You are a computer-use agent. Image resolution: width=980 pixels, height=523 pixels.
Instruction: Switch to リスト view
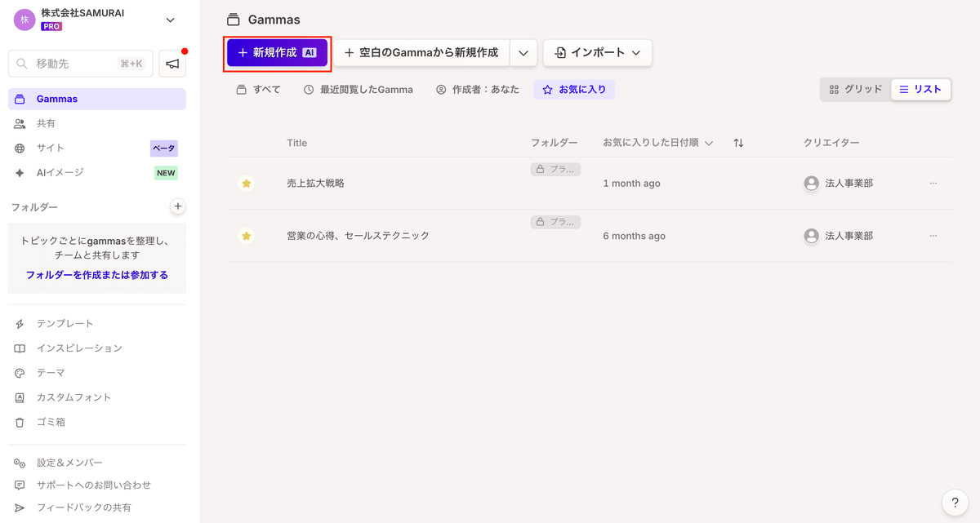click(920, 90)
